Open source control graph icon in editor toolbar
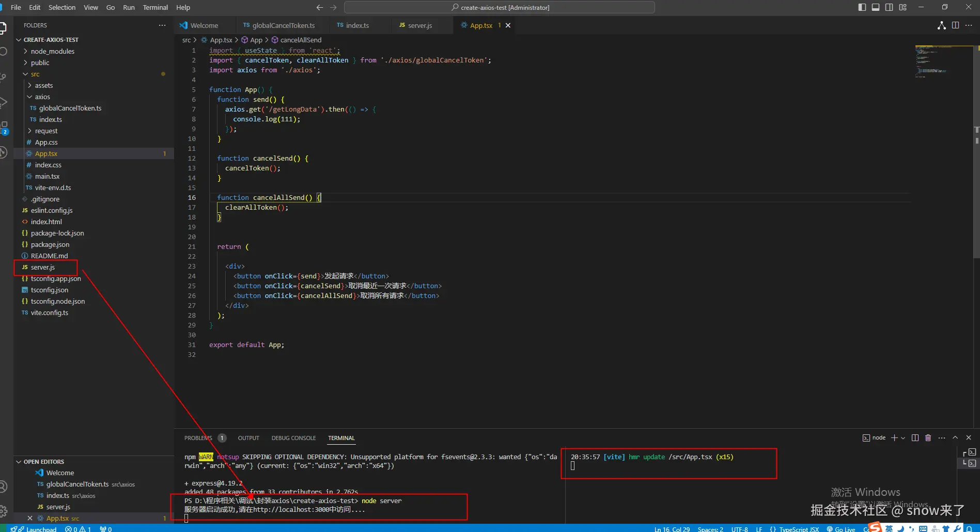The height and width of the screenshot is (532, 980). (941, 25)
